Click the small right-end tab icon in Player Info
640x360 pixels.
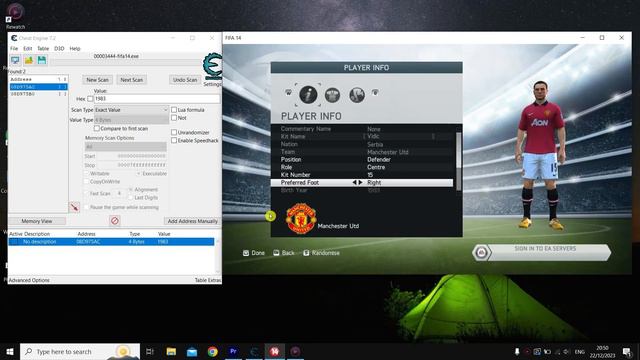tap(375, 93)
